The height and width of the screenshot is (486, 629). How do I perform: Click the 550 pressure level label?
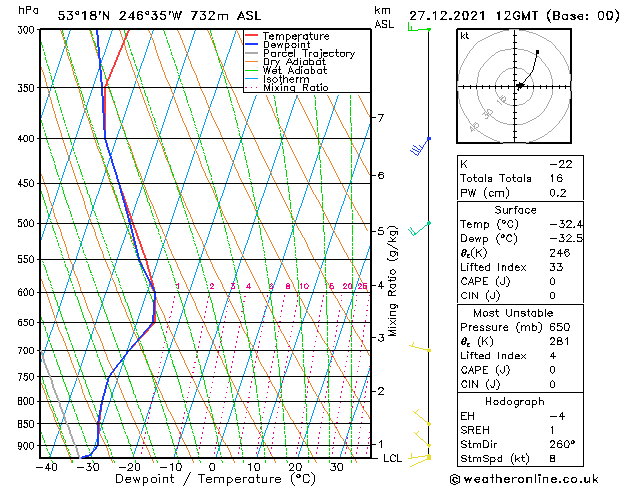point(28,260)
